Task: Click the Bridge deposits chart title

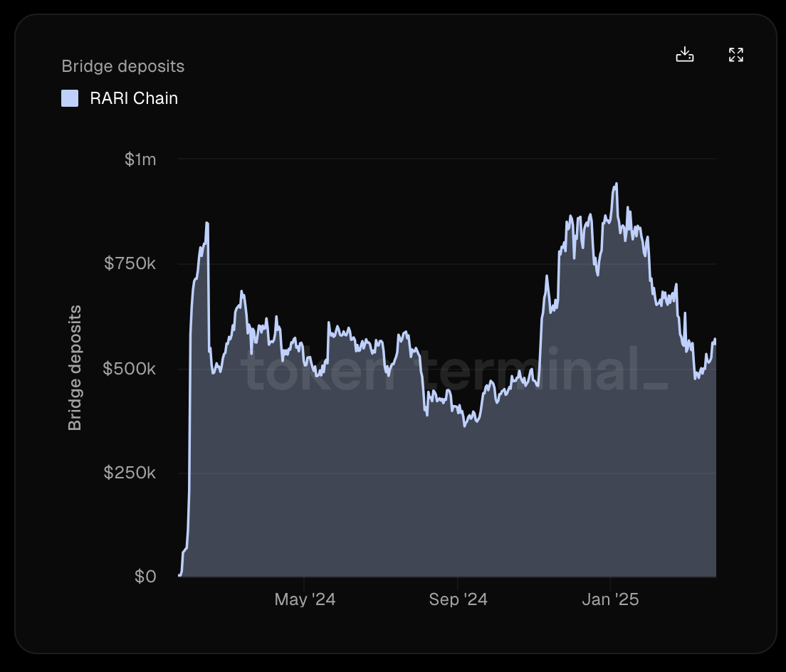Action: [x=122, y=66]
